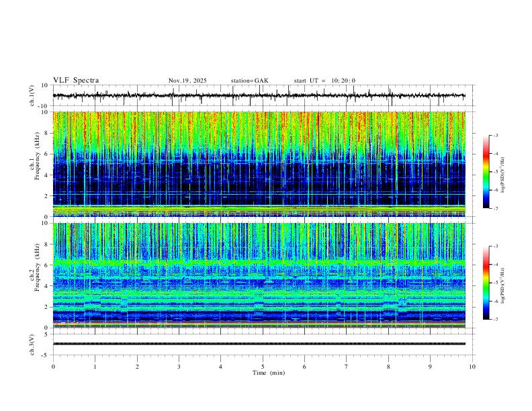Click the "station=GAK" label

pos(249,81)
